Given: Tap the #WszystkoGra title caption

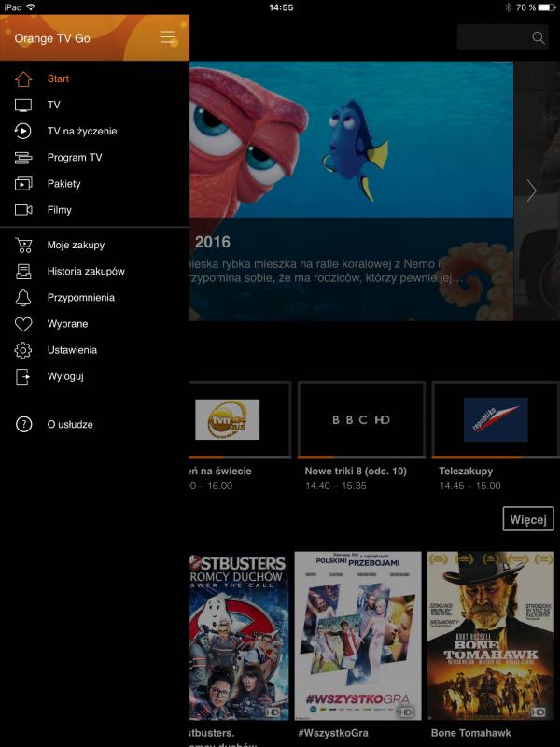Looking at the screenshot, I should [333, 733].
